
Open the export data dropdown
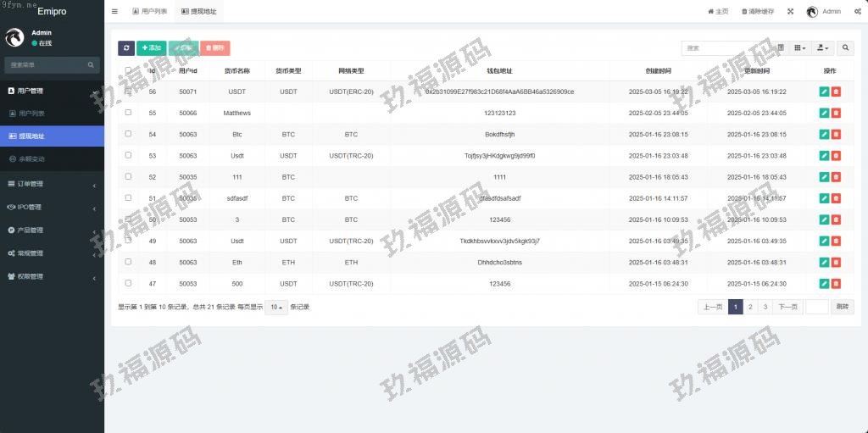tap(822, 48)
